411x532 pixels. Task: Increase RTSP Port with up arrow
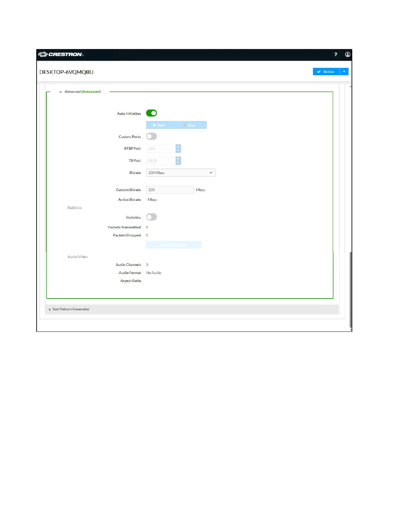(x=178, y=146)
